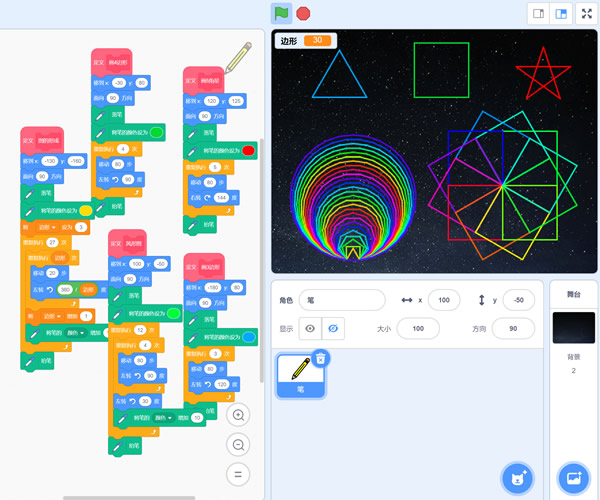The height and width of the screenshot is (500, 600).
Task: Click pen icon on red color block
Action: 192,151
